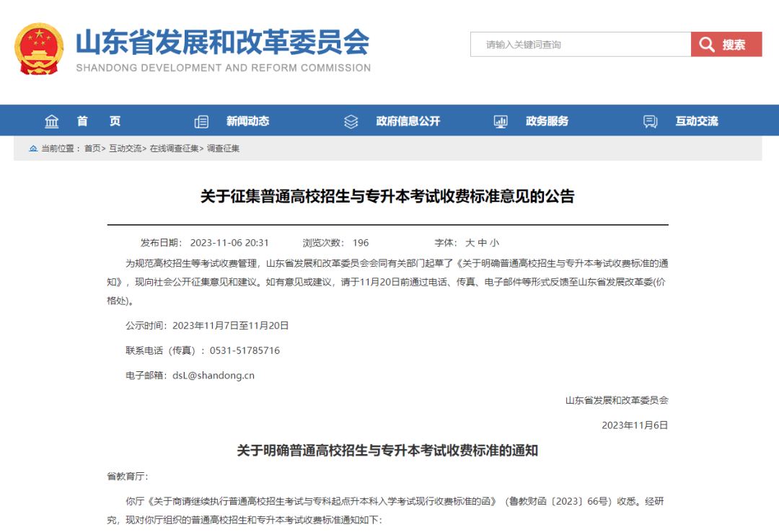Click the salutation 省教育厅:
The image size is (779, 532).
pos(128,476)
